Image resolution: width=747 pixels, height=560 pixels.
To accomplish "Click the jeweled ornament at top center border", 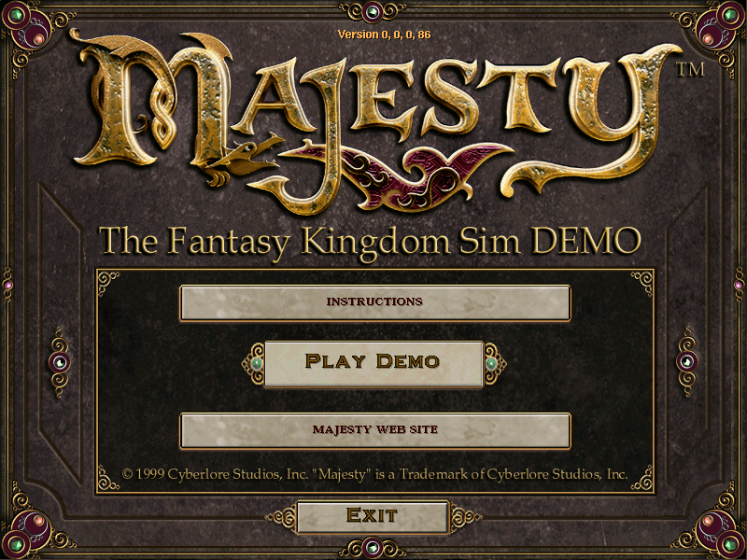I will coord(373,11).
